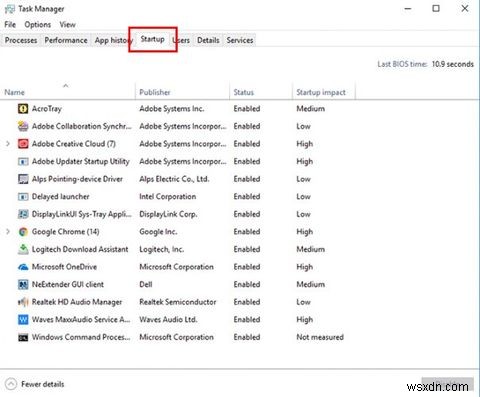
Task: Click the Dell publisher cell
Action: [x=146, y=284]
